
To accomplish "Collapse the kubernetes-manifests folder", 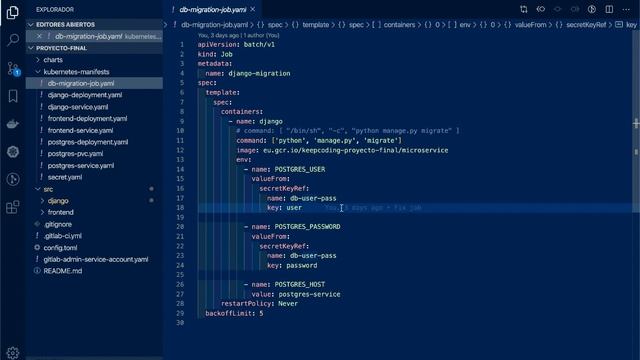I will click(x=76, y=71).
